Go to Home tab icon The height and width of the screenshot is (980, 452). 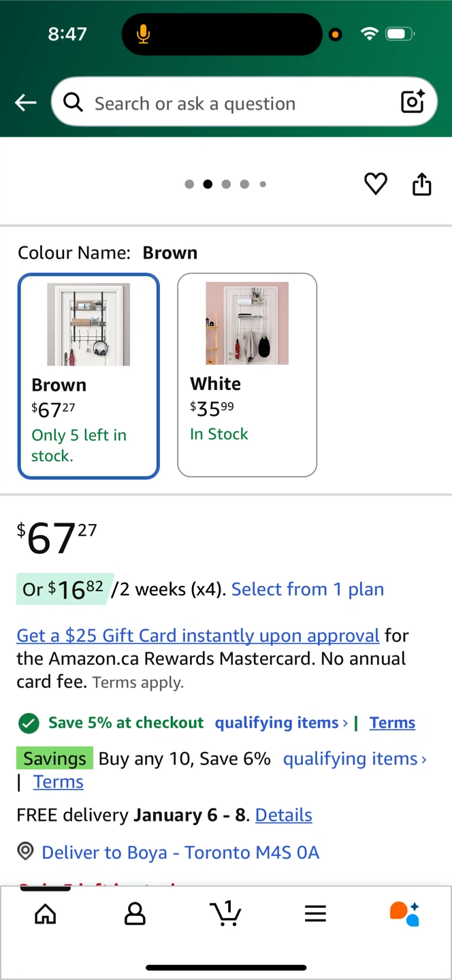[46, 914]
